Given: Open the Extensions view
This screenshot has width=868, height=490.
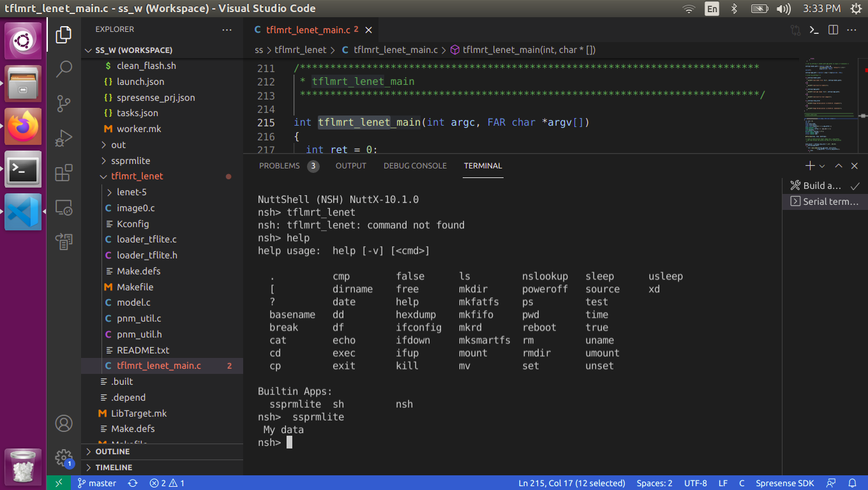Looking at the screenshot, I should [x=64, y=173].
